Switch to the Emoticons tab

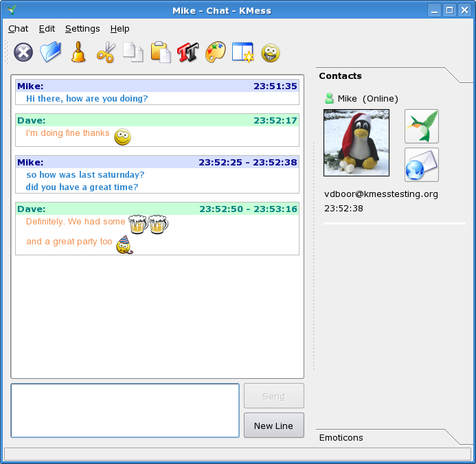click(341, 438)
